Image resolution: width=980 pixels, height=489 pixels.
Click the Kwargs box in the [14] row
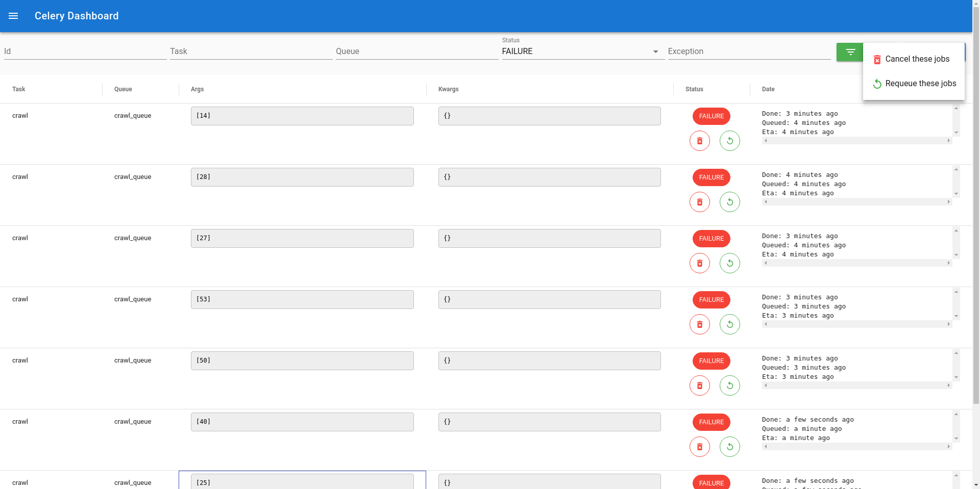click(549, 116)
